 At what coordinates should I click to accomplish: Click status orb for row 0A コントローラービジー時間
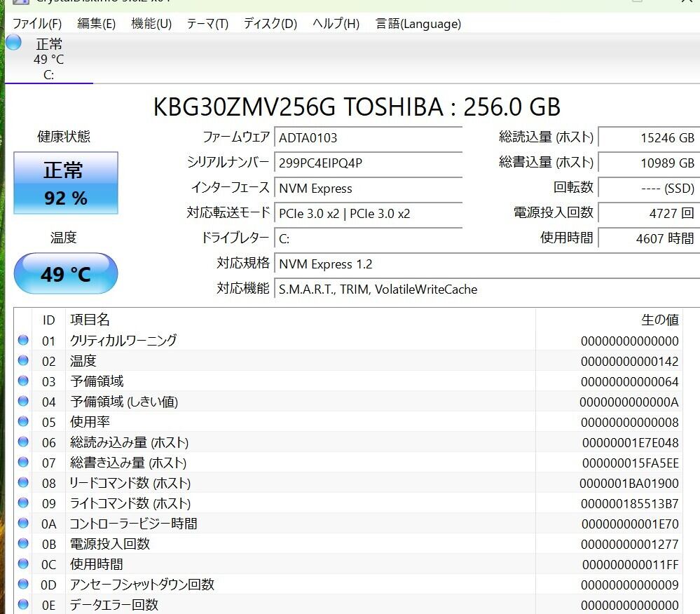[23, 523]
